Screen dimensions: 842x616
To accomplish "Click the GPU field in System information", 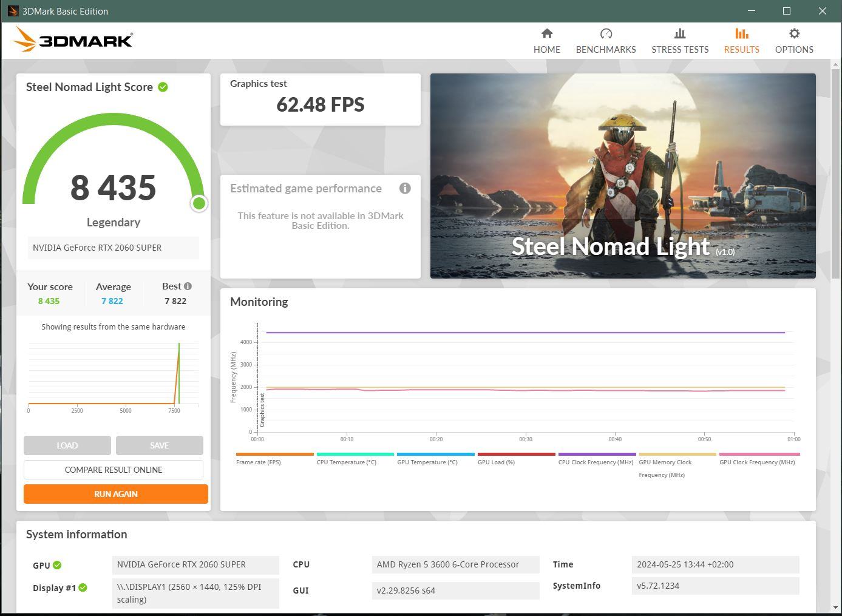I will click(x=195, y=564).
